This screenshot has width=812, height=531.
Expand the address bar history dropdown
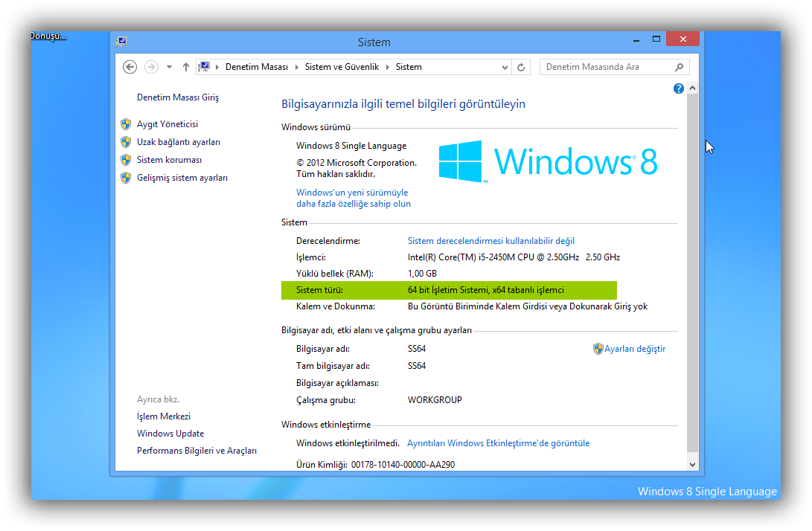pyautogui.click(x=505, y=67)
